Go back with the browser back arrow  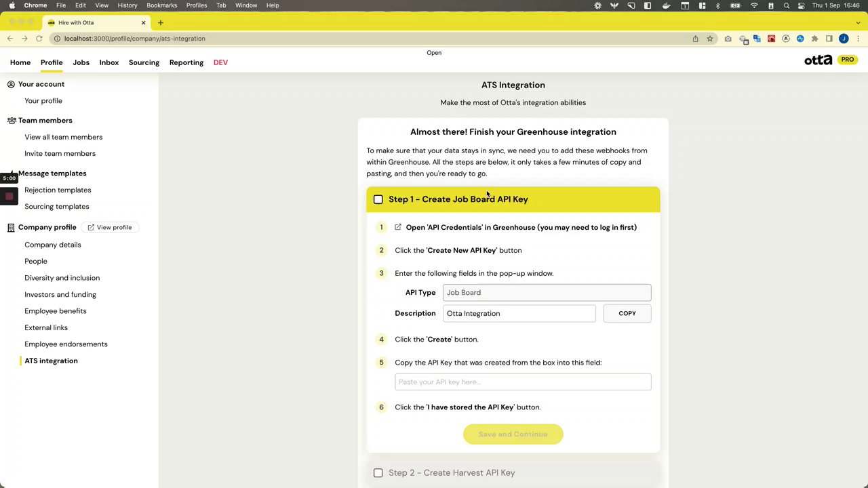pyautogui.click(x=10, y=39)
